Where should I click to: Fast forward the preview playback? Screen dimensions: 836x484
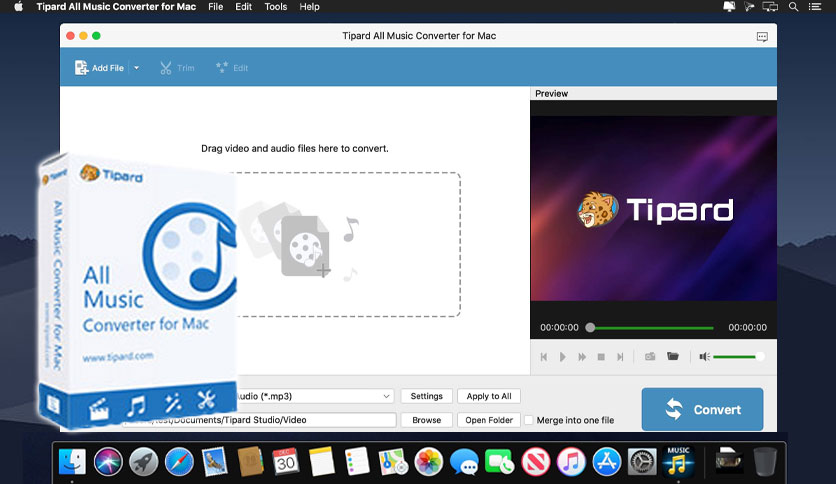(582, 357)
